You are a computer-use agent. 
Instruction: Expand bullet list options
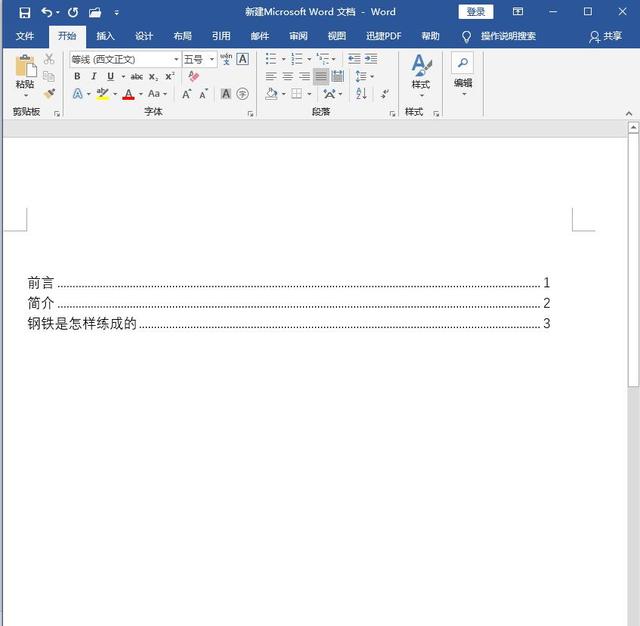click(284, 59)
